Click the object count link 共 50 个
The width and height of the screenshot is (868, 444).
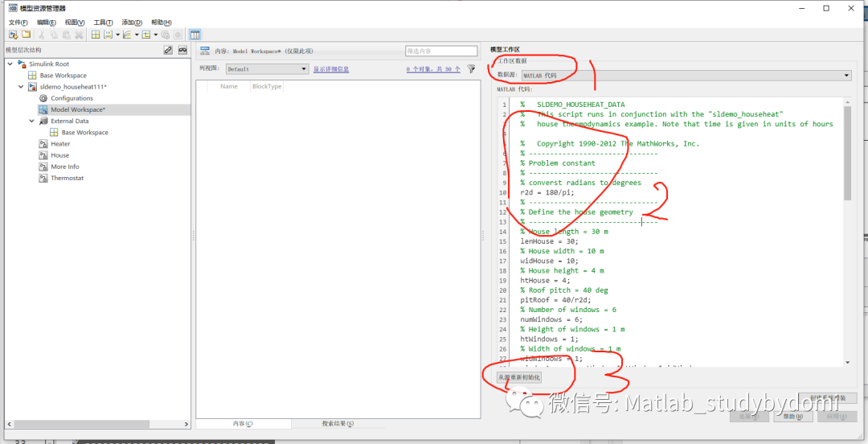coord(433,69)
